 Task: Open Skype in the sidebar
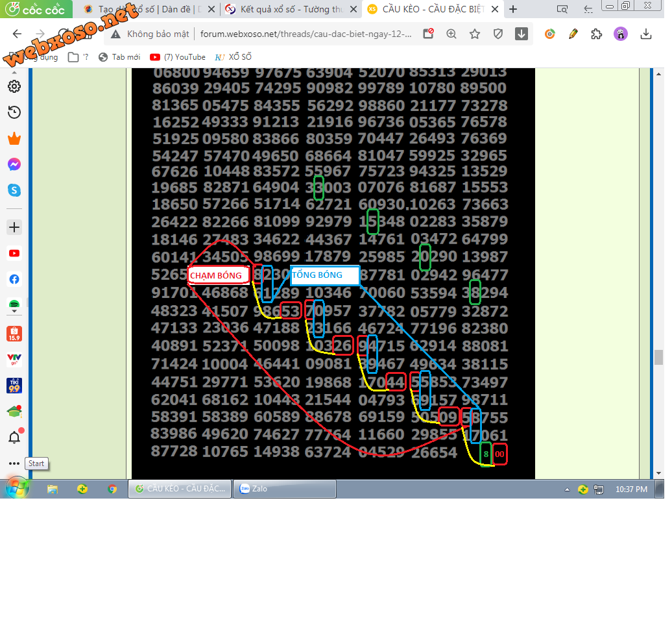coord(14,190)
